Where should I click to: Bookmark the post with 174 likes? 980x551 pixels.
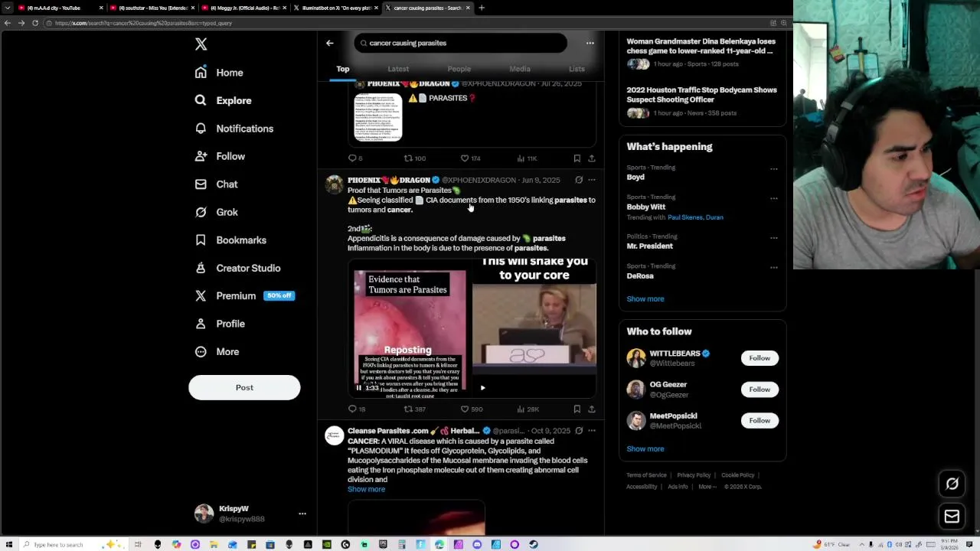(577, 158)
